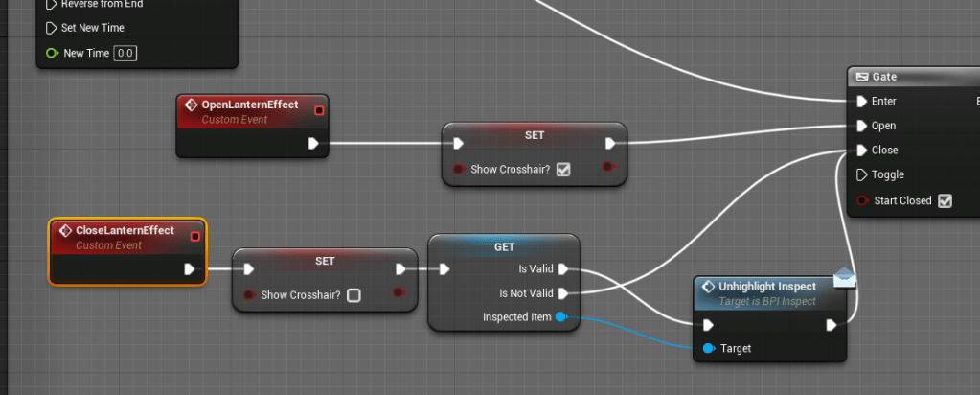This screenshot has height=395, width=980.
Task: Click the Gate node's Open execution pin
Action: pos(859,126)
